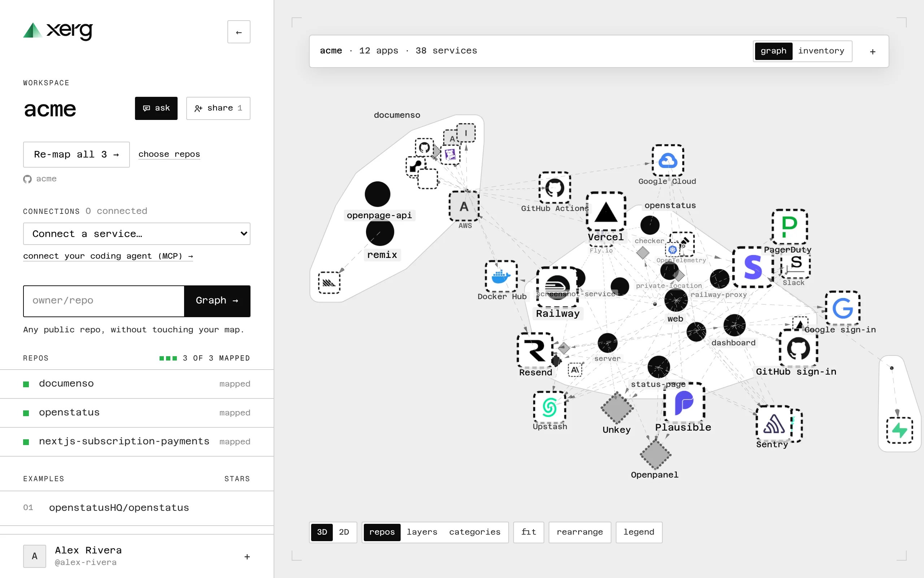Open connect your coding agent (MCP) link
Screen dimensions: 924x578
108,256
